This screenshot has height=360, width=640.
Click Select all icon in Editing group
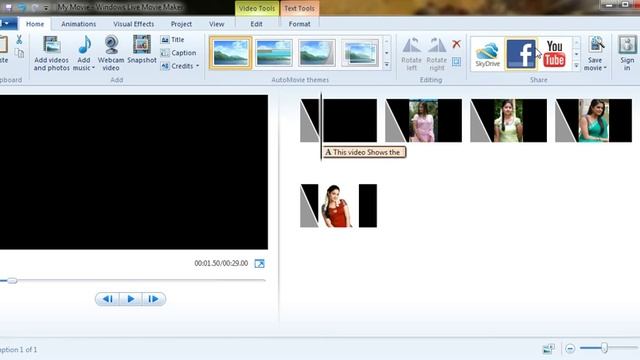(456, 62)
